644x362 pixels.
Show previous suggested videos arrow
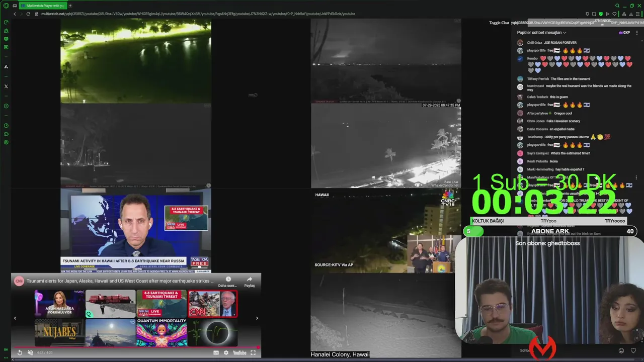point(15,318)
